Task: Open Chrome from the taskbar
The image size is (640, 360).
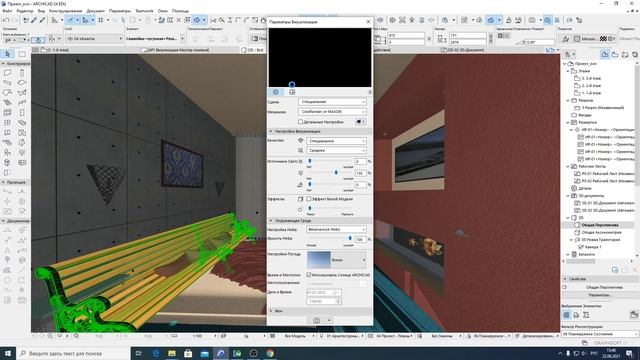Action: click(x=270, y=353)
